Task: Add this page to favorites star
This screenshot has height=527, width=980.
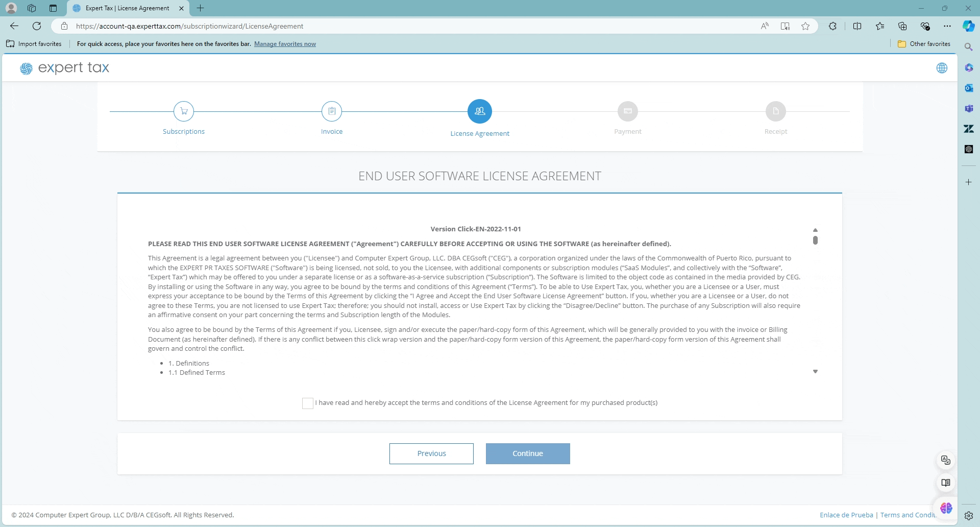Action: [x=805, y=26]
